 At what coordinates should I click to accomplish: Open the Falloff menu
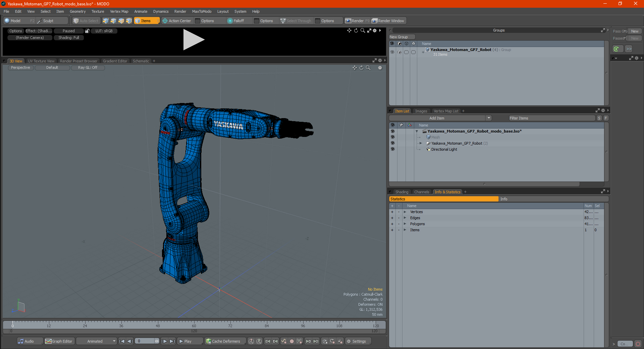pos(238,21)
